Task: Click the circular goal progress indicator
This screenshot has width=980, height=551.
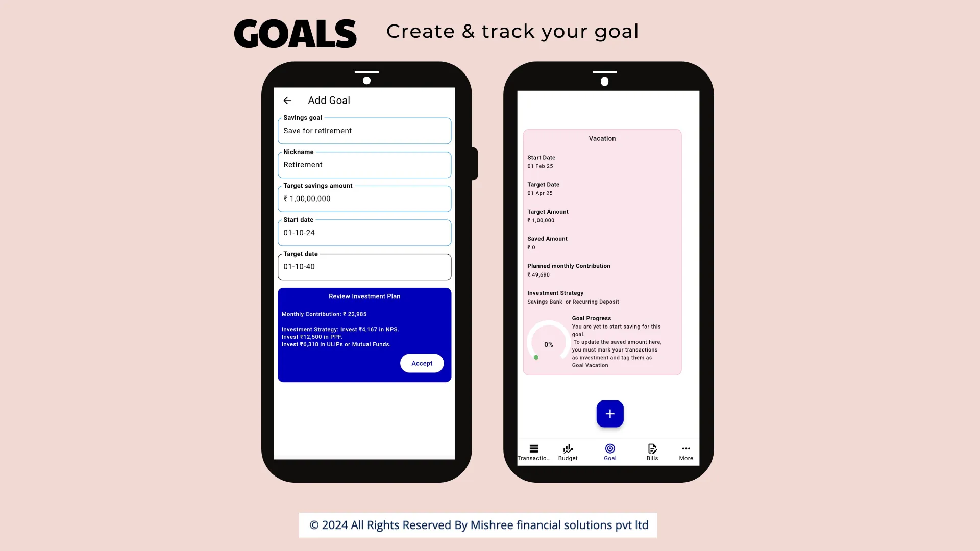Action: (549, 344)
